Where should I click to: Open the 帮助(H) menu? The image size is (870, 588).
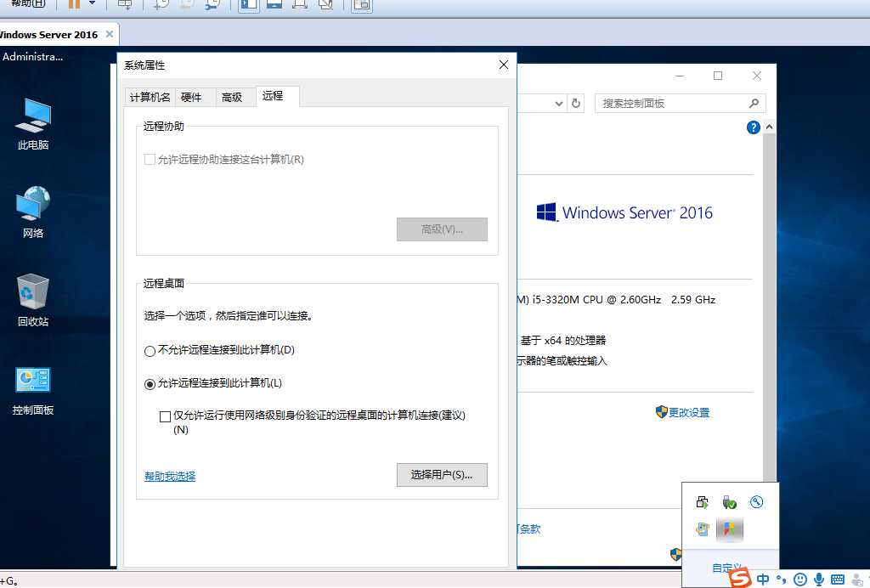click(x=28, y=3)
